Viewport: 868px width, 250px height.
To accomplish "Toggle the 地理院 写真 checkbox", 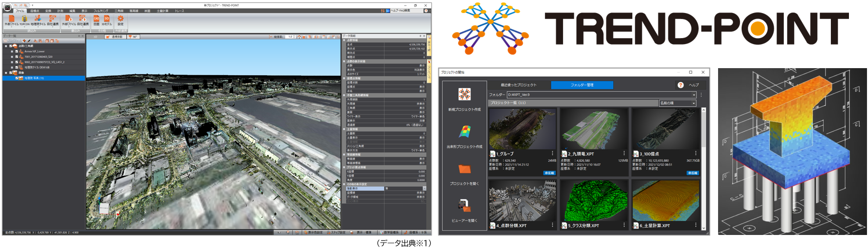I will coord(17,78).
